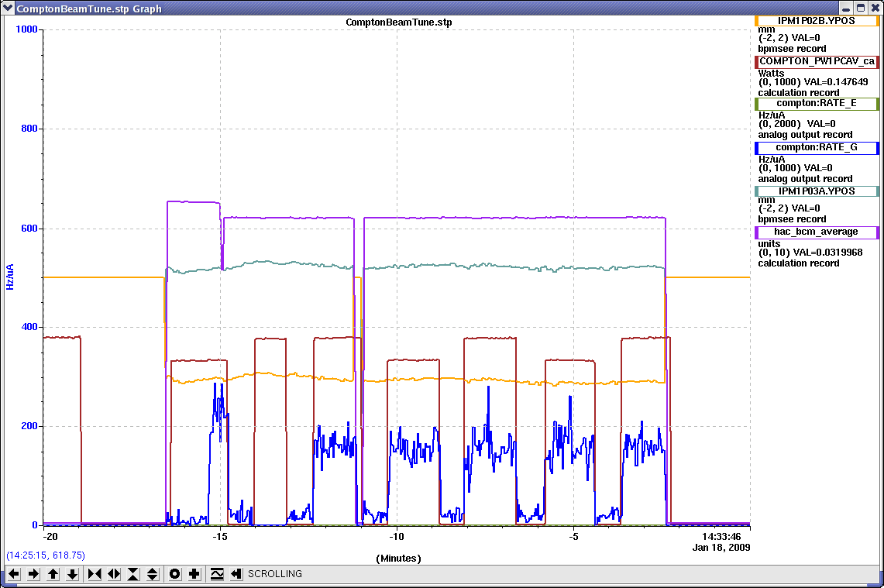Select the IPM1P03A.YPOS curve legend
Screen dimensions: 884x588
click(817, 191)
